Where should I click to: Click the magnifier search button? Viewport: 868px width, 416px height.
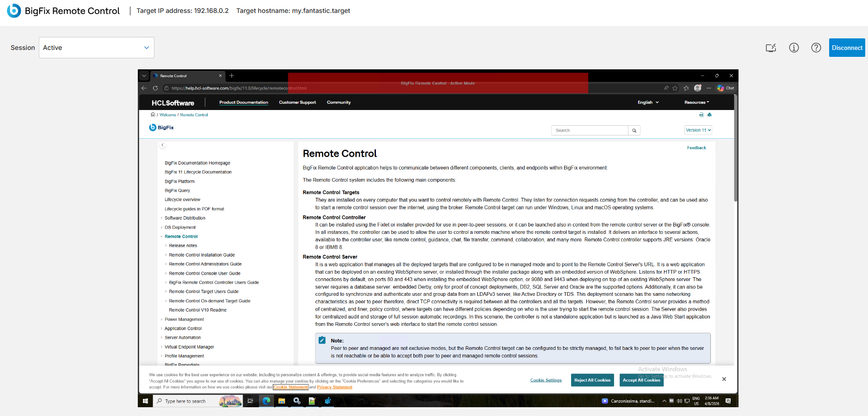[x=634, y=130]
